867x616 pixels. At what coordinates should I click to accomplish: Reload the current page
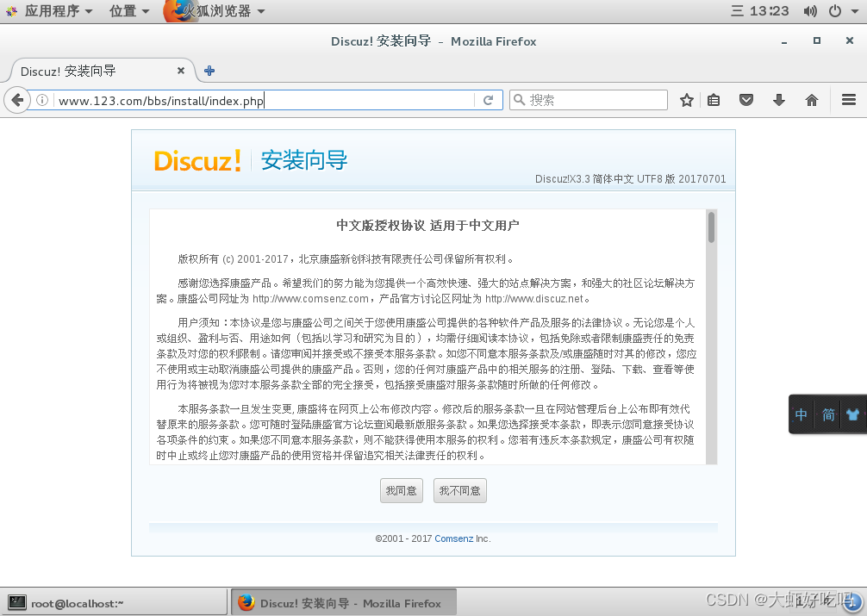[489, 100]
